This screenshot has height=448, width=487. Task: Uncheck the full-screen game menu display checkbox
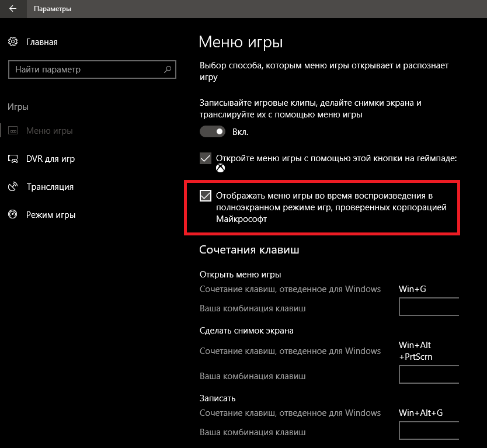click(206, 196)
